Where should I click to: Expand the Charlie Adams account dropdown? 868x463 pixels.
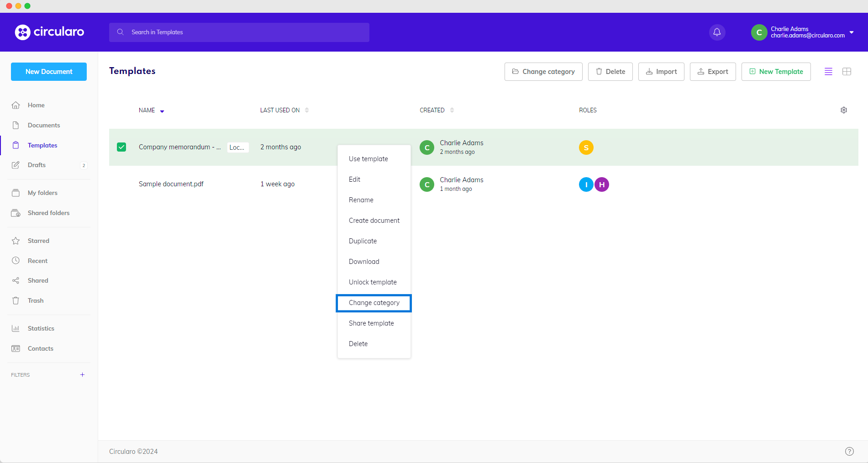pos(851,32)
